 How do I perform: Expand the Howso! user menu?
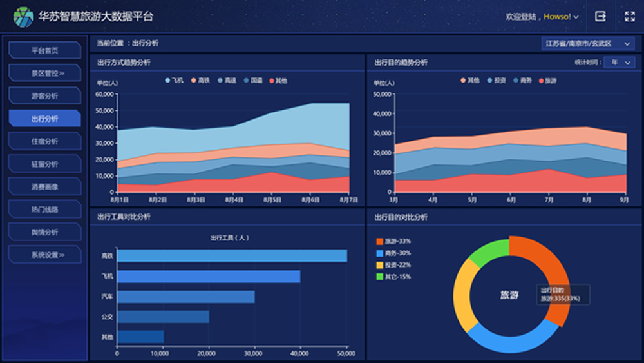click(x=561, y=17)
